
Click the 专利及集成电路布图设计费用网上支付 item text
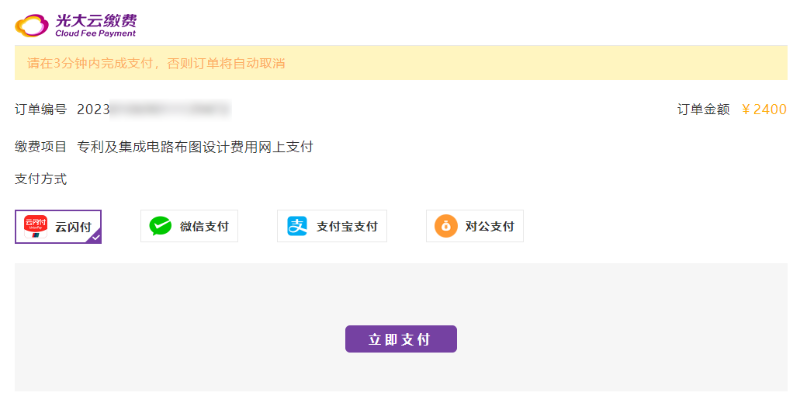(x=195, y=147)
